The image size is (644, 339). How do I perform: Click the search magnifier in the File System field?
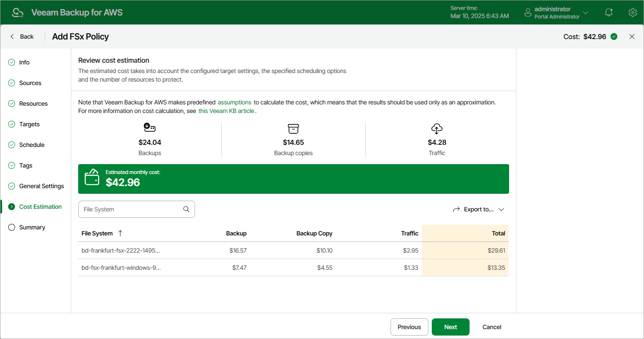186,209
